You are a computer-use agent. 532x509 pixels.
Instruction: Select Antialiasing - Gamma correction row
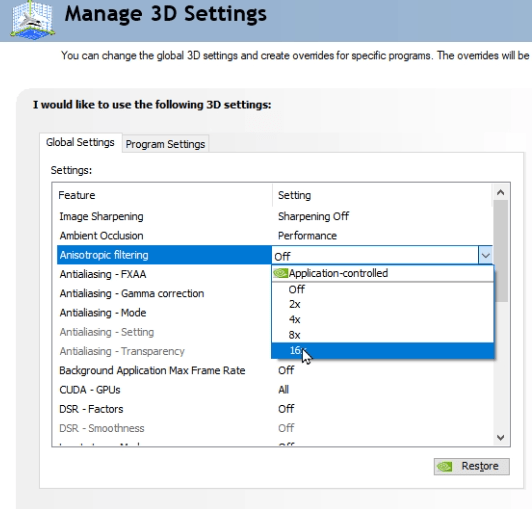(164, 293)
